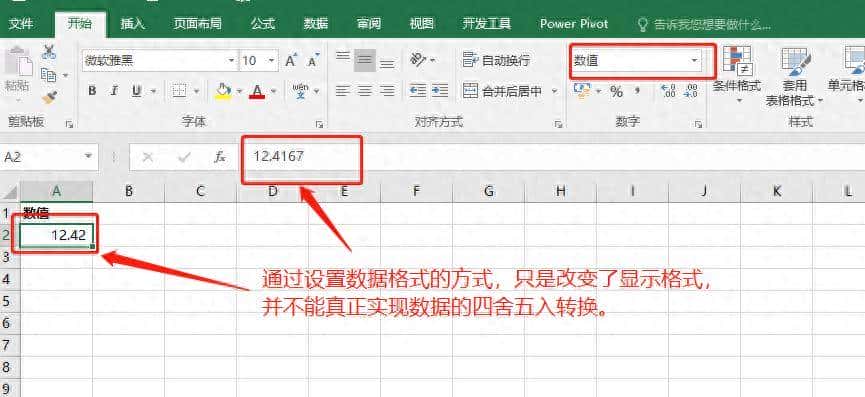The image size is (865, 397).
Task: Align text left
Action: click(x=343, y=91)
